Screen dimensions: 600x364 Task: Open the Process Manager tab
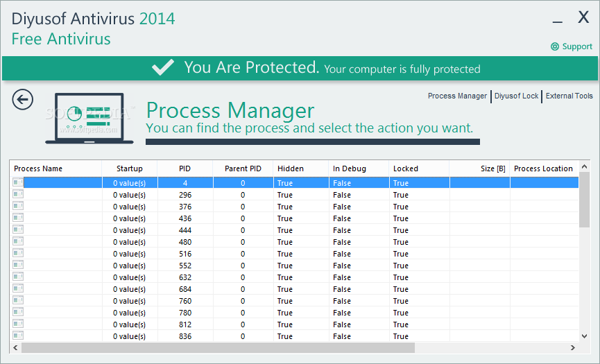[x=457, y=96]
